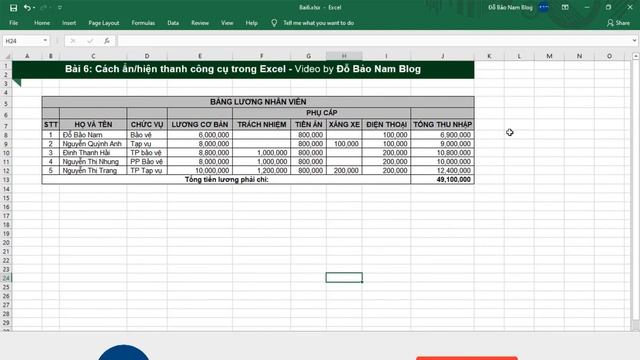Click the 'BẢNG LƯƠNG NHÂN VIÊN' title cell

pos(258,102)
